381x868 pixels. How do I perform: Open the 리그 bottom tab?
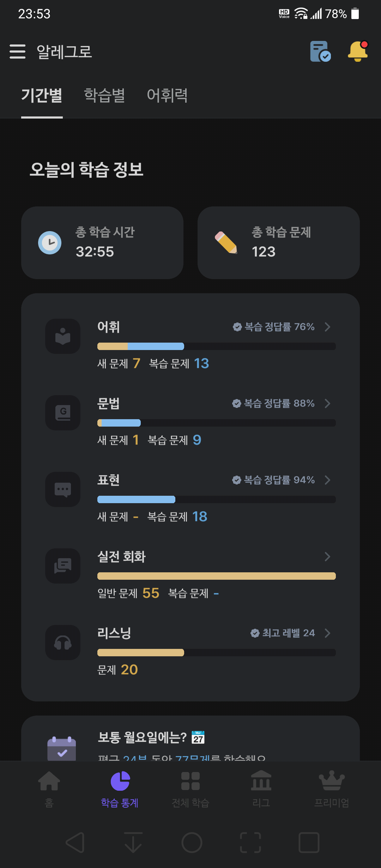coord(261,789)
